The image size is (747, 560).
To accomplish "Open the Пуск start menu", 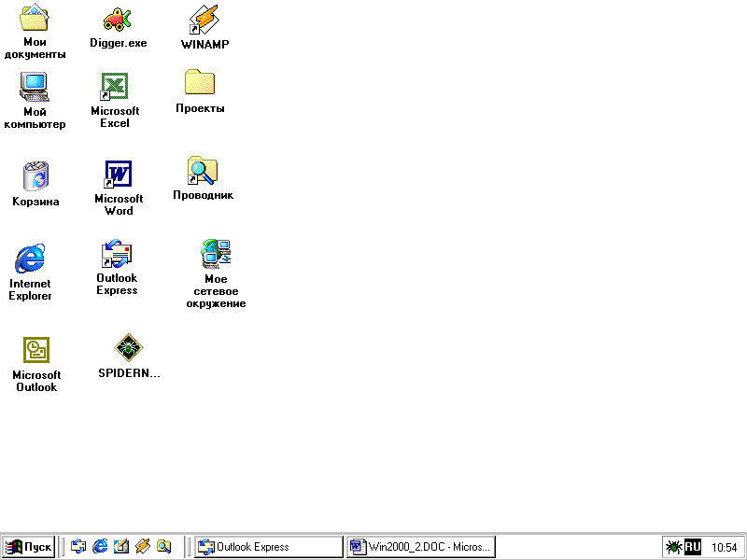I will click(28, 546).
